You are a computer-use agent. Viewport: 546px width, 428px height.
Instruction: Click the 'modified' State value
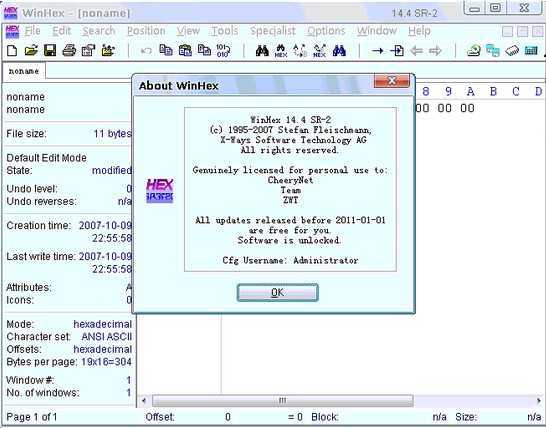111,171
